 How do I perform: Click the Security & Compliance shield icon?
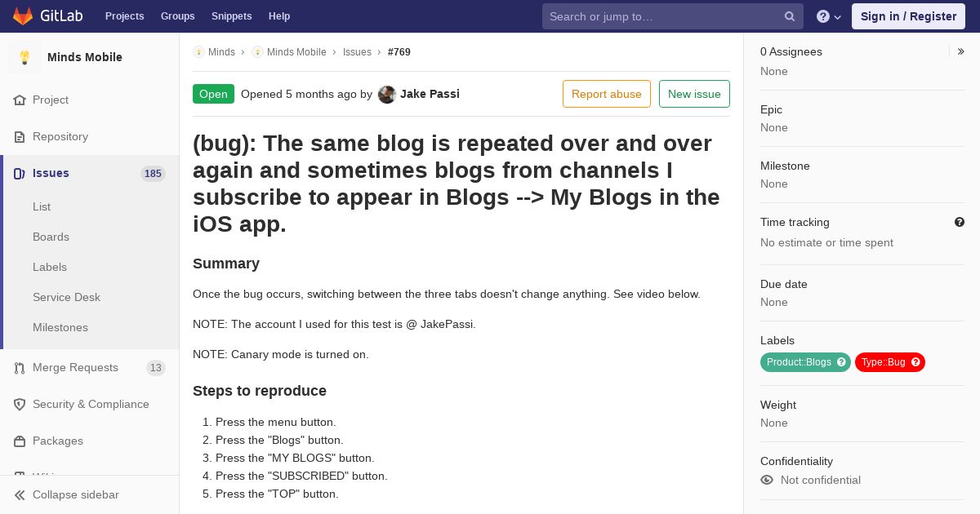pyautogui.click(x=20, y=405)
